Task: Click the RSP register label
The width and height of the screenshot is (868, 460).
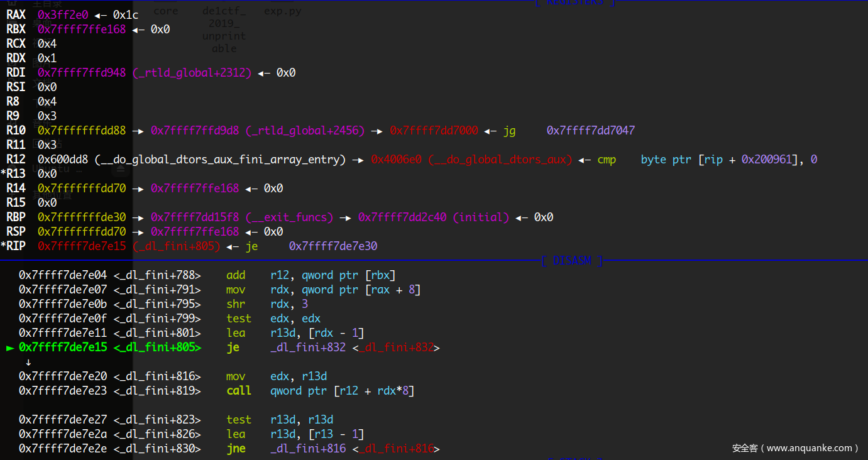Action: (x=16, y=231)
